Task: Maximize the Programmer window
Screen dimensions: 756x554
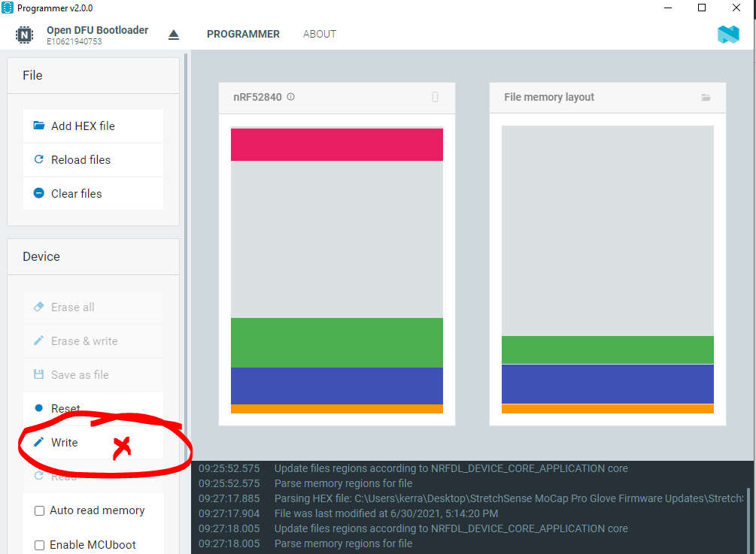Action: tap(702, 8)
